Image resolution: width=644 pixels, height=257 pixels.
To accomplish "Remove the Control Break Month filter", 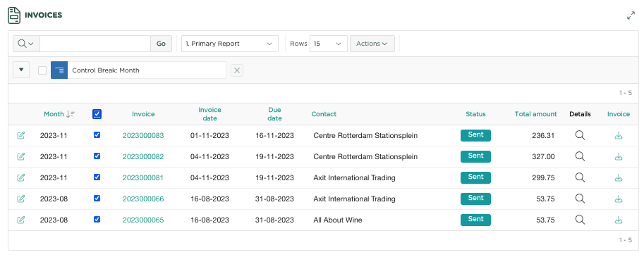I will [x=236, y=70].
